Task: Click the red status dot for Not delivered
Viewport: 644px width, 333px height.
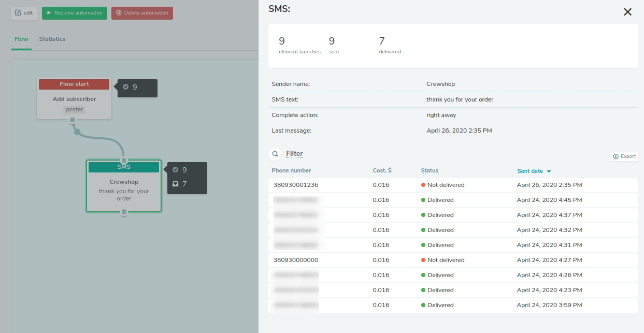Action: pyautogui.click(x=423, y=185)
